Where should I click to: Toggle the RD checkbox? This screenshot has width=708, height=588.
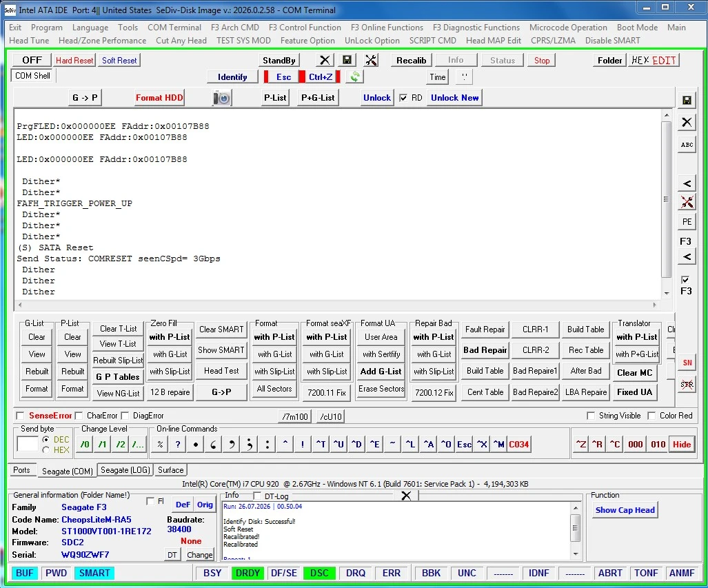click(403, 98)
